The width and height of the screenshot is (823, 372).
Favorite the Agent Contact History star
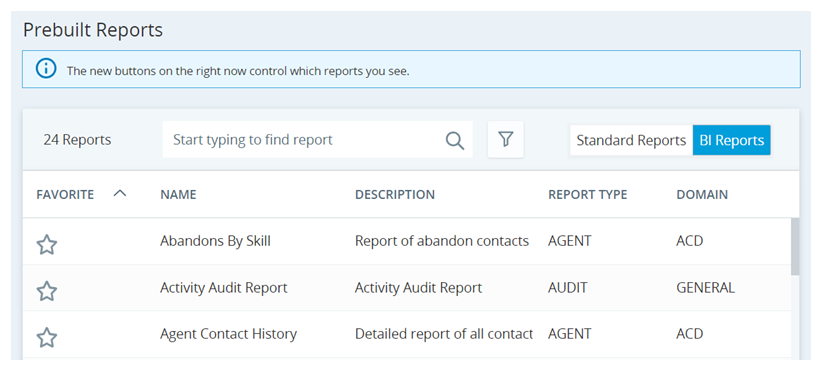[47, 337]
